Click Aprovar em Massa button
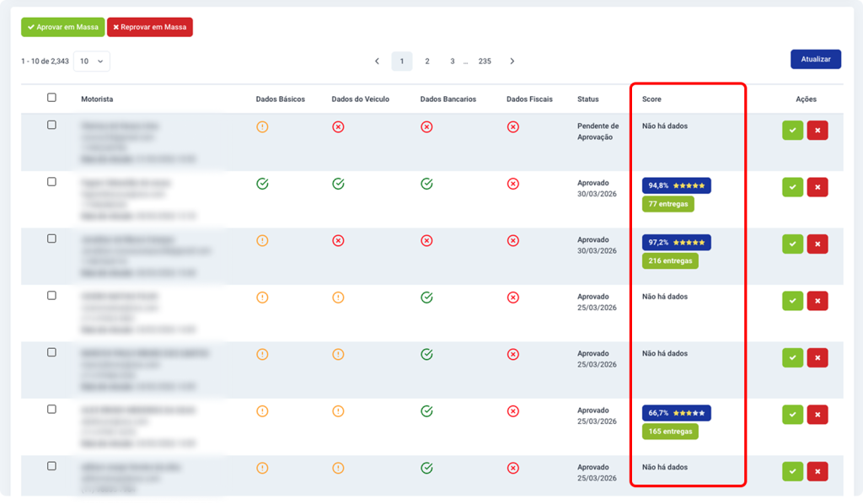This screenshot has width=863, height=504. tap(63, 27)
